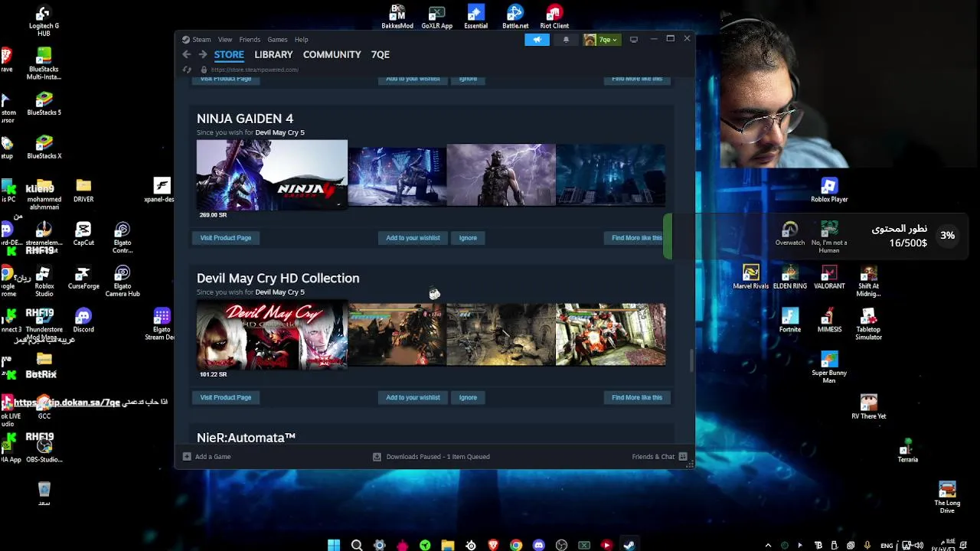Open Windows Start menu
The width and height of the screenshot is (980, 551).
tap(334, 545)
